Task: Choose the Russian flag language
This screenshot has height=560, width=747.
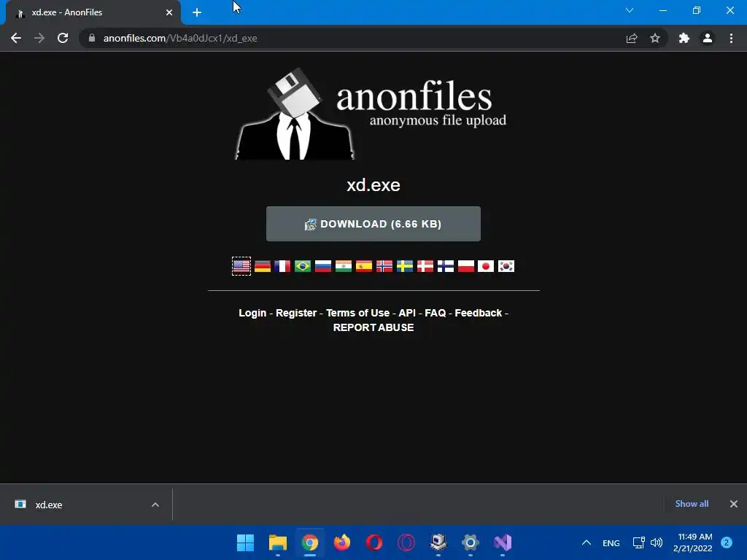Action: coord(323,266)
